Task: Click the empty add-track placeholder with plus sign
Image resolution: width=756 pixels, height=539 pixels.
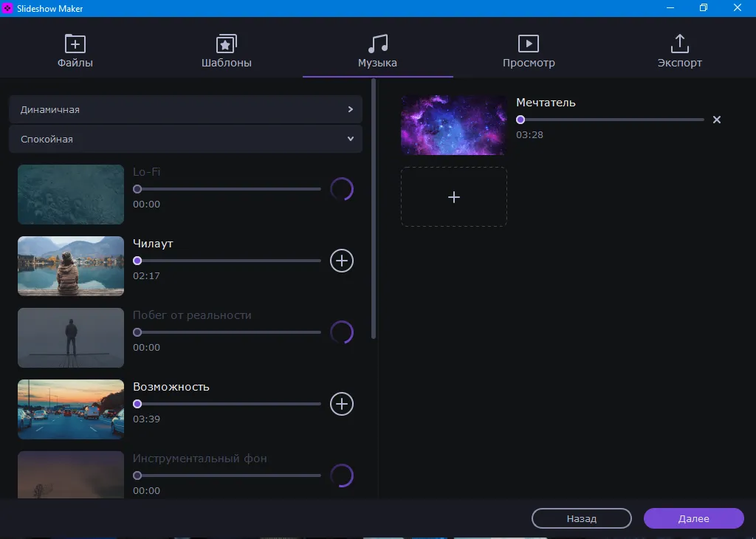Action: point(454,197)
